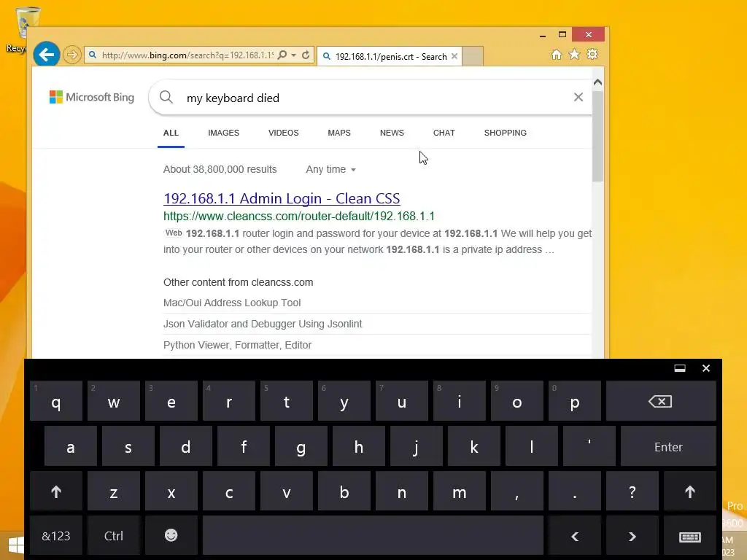Viewport: 747px width, 560px height.
Task: Dock the on-screen keyboard
Action: pyautogui.click(x=680, y=368)
